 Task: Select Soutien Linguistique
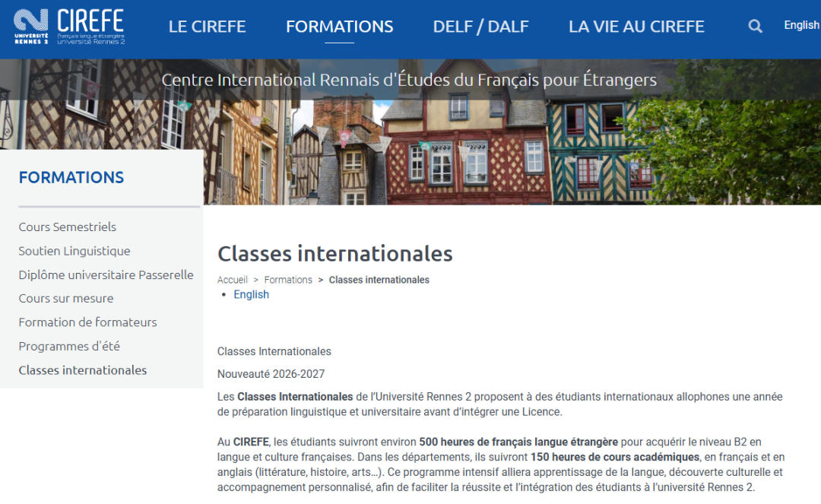tap(74, 251)
